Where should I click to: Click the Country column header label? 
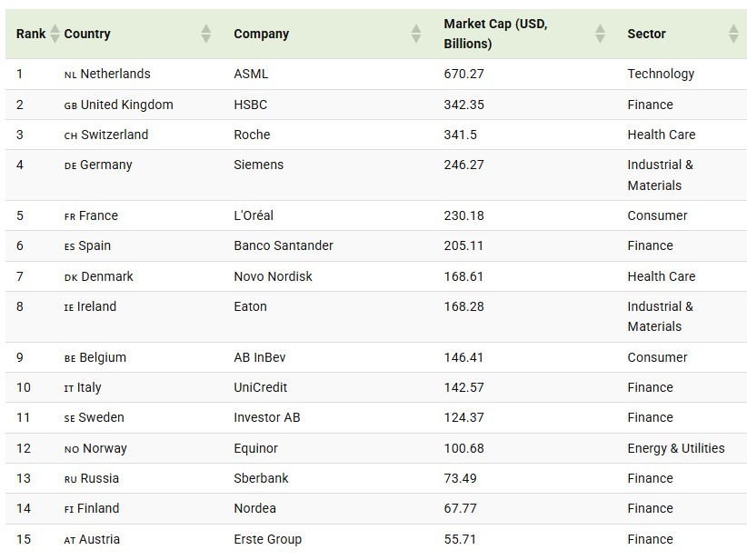[87, 34]
